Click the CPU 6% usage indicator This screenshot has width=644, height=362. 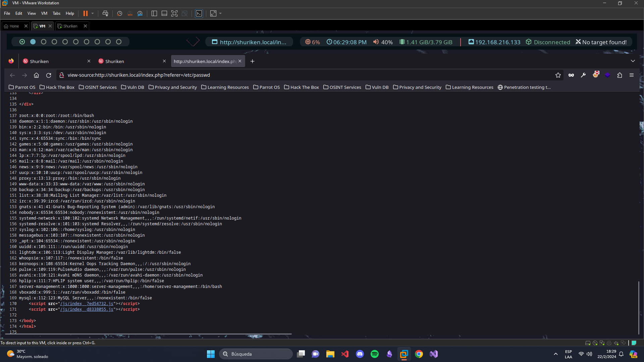click(x=312, y=42)
